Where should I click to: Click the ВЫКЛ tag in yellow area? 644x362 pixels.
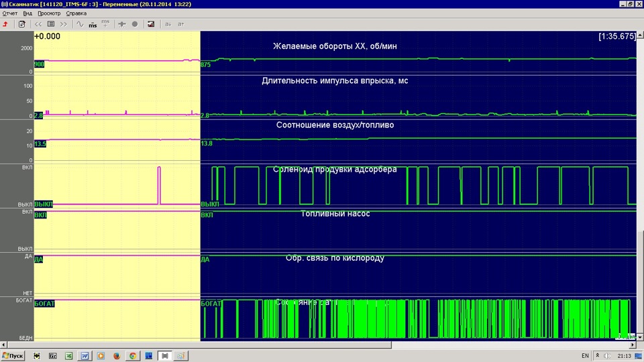click(x=44, y=204)
